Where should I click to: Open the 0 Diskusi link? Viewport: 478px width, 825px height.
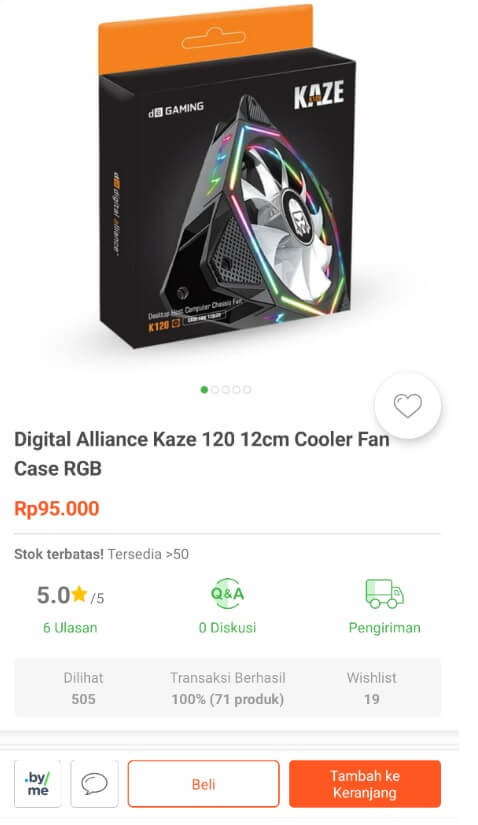coord(227,628)
